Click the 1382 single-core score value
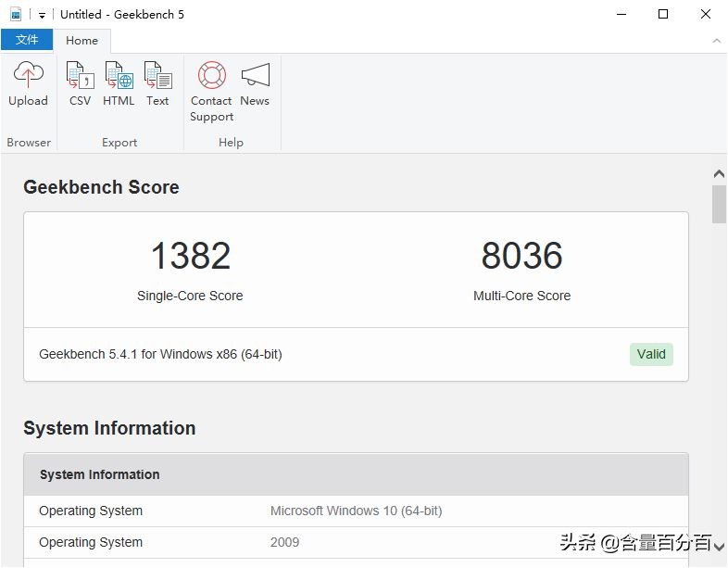Image resolution: width=728 pixels, height=568 pixels. [x=191, y=256]
